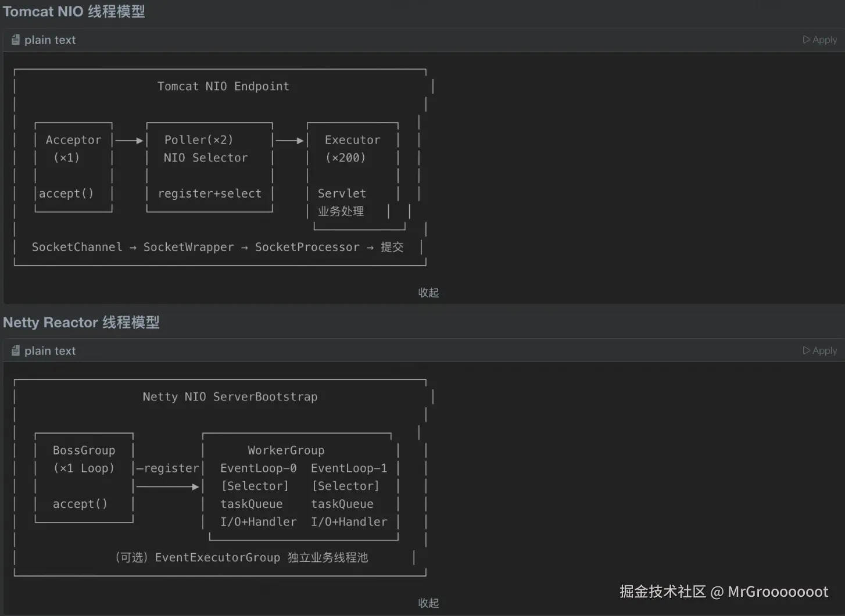Apply the Tomcat NIO Endpoint code block
845x616 pixels.
pos(820,40)
